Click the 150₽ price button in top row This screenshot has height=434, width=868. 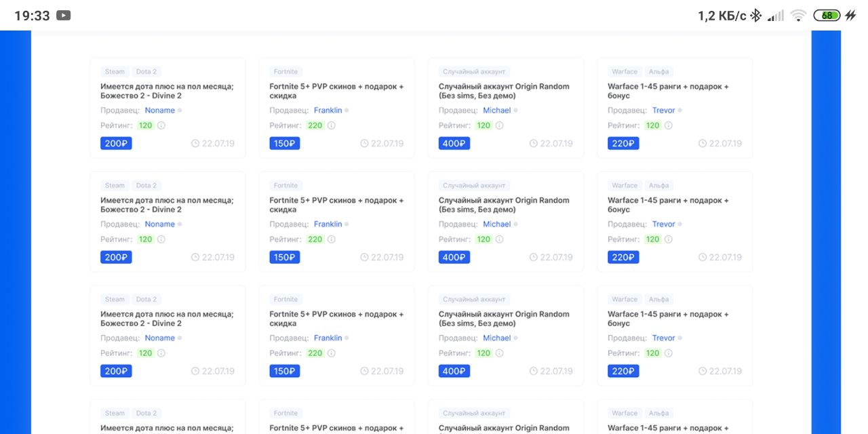[285, 144]
